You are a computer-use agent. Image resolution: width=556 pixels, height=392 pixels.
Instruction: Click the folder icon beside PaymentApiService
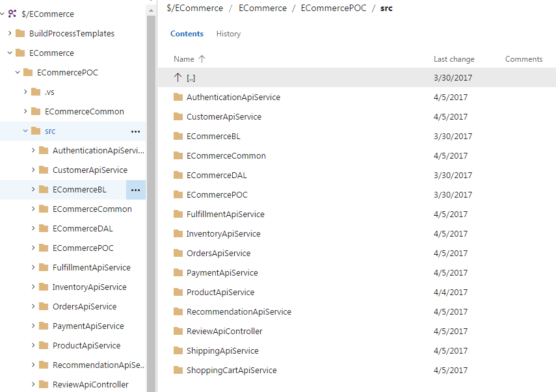pos(178,272)
